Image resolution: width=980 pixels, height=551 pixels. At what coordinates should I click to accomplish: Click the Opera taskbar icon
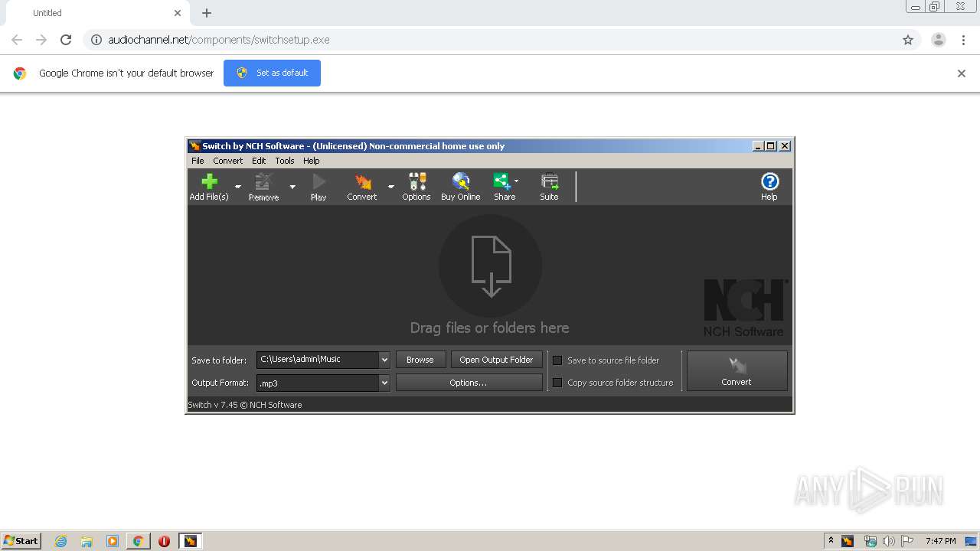pyautogui.click(x=164, y=541)
